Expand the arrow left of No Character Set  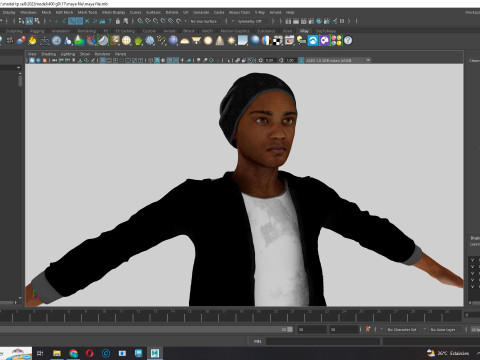tap(381, 329)
